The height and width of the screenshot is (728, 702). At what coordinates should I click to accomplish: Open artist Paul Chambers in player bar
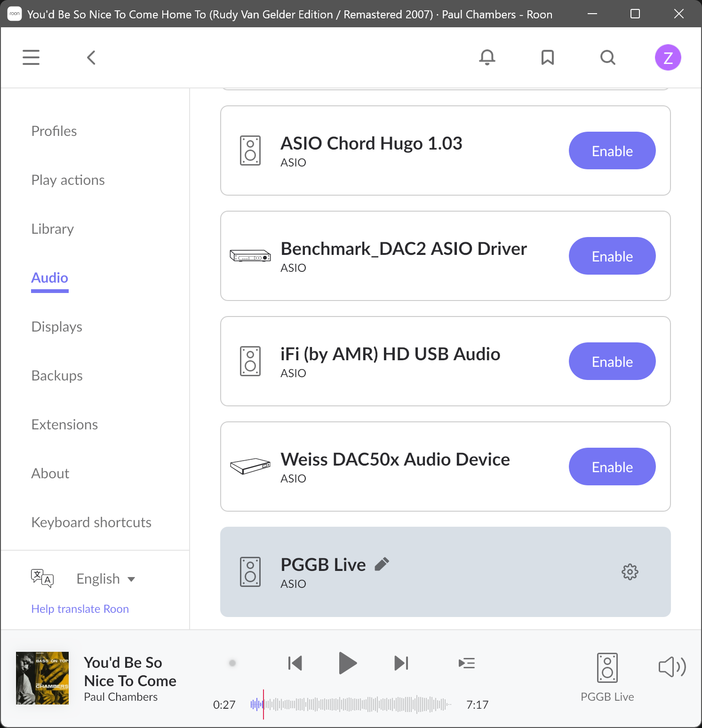tap(121, 697)
